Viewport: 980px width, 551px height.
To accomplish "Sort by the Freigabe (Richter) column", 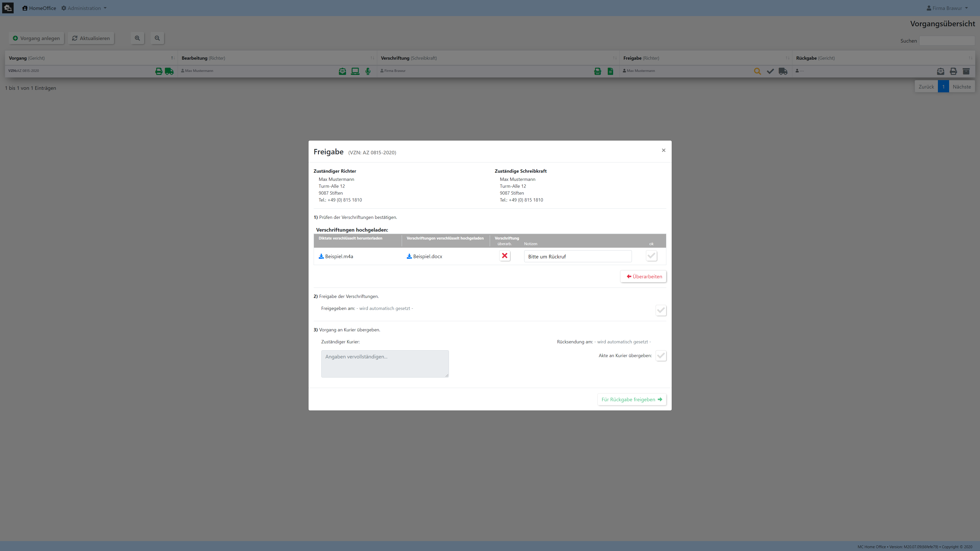I will pos(706,58).
